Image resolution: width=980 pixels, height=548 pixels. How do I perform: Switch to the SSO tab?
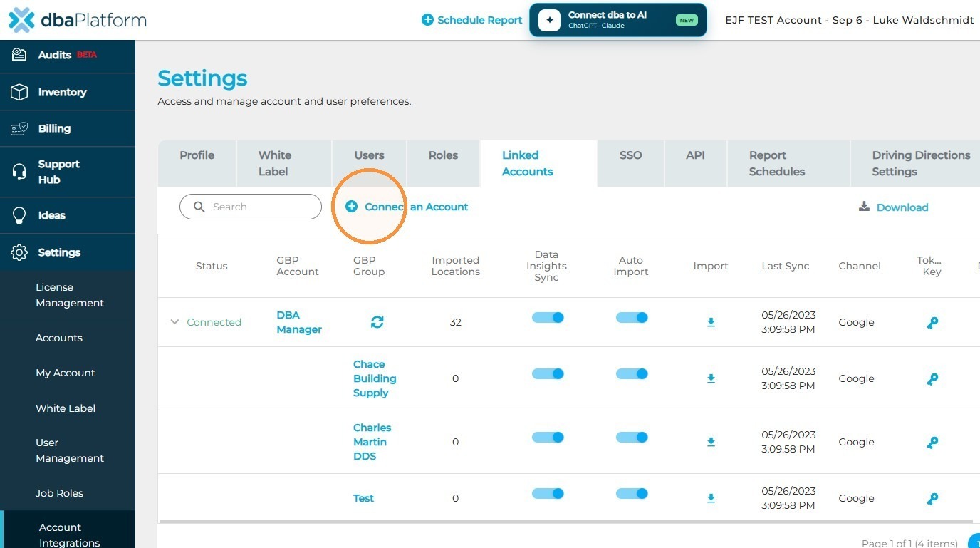[x=630, y=163]
